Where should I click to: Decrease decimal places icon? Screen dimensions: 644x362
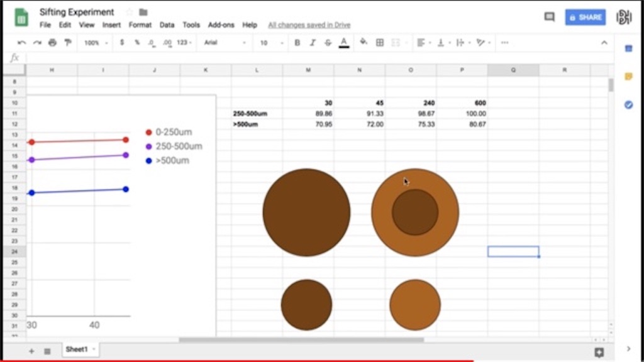(x=152, y=43)
